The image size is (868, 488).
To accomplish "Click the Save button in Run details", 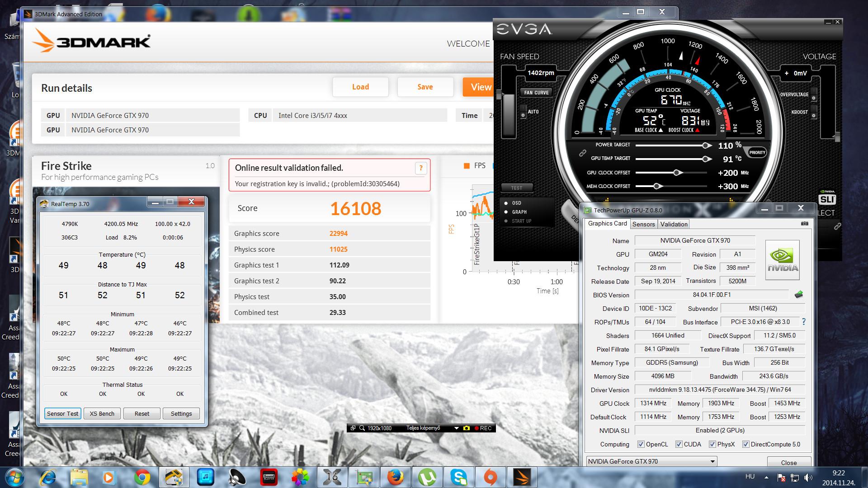I will [425, 87].
